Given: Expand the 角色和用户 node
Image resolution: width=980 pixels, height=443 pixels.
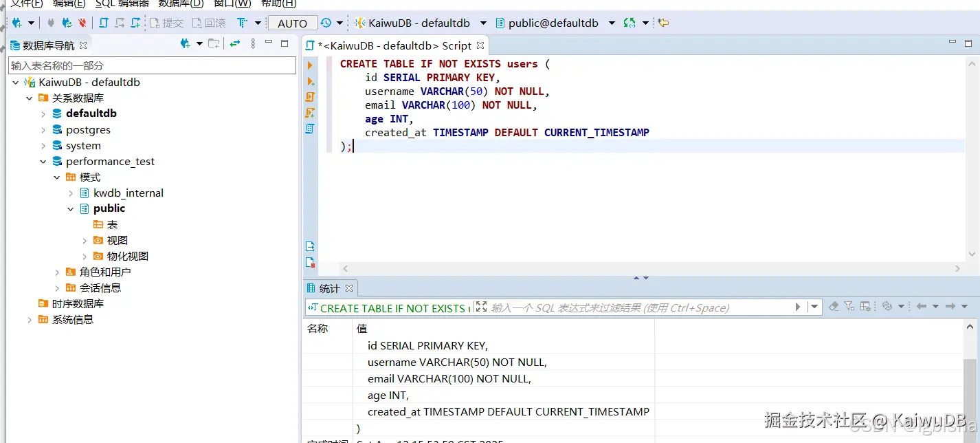Looking at the screenshot, I should click(x=57, y=272).
